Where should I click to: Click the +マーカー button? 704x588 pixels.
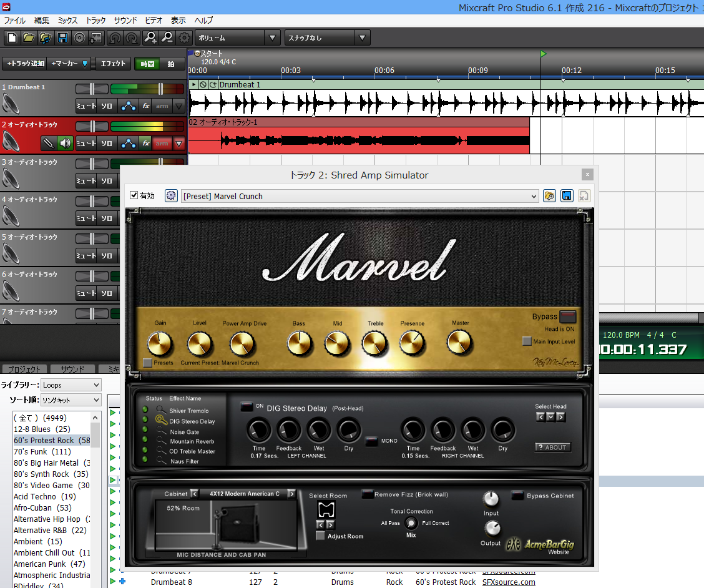(x=69, y=64)
